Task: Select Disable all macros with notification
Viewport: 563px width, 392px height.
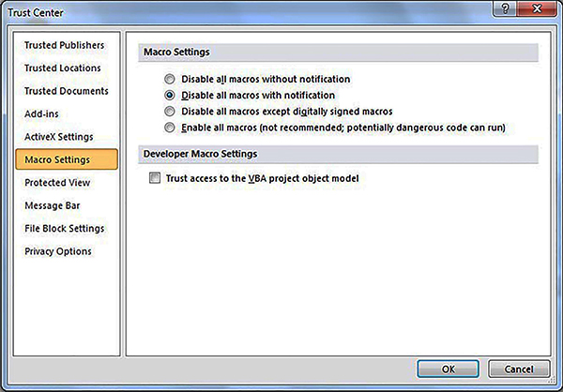Action: click(x=170, y=96)
